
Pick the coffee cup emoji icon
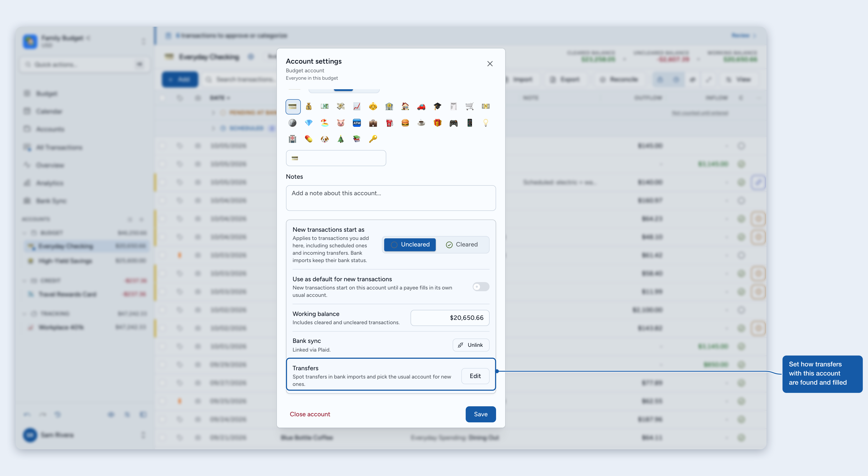pyautogui.click(x=421, y=123)
